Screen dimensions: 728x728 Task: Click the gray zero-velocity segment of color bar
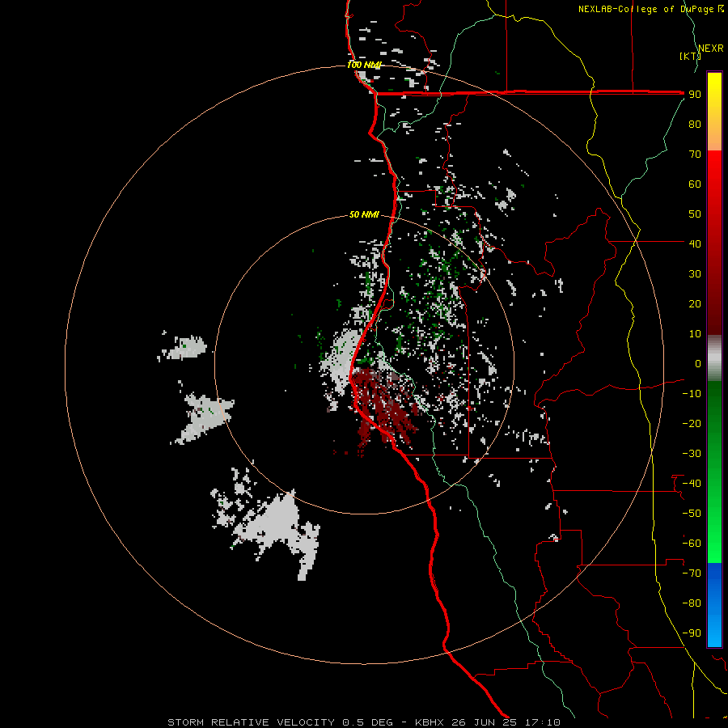click(714, 358)
